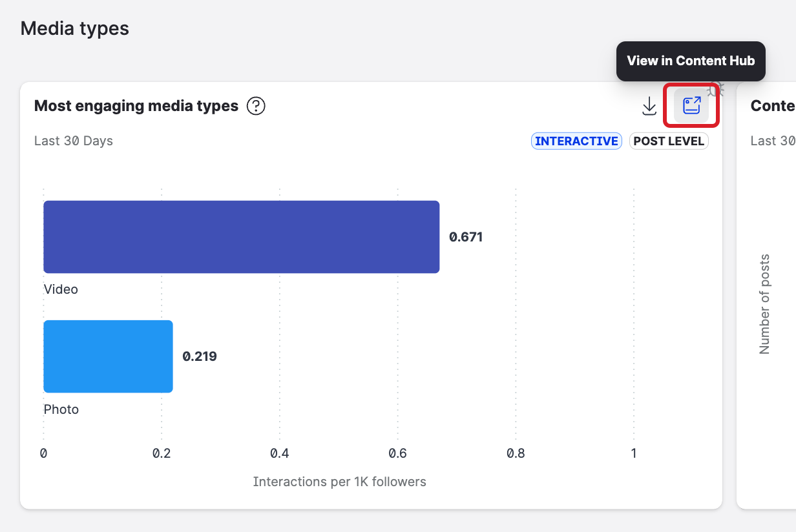Click the Photo category label
This screenshot has width=796, height=532.
pyautogui.click(x=61, y=409)
